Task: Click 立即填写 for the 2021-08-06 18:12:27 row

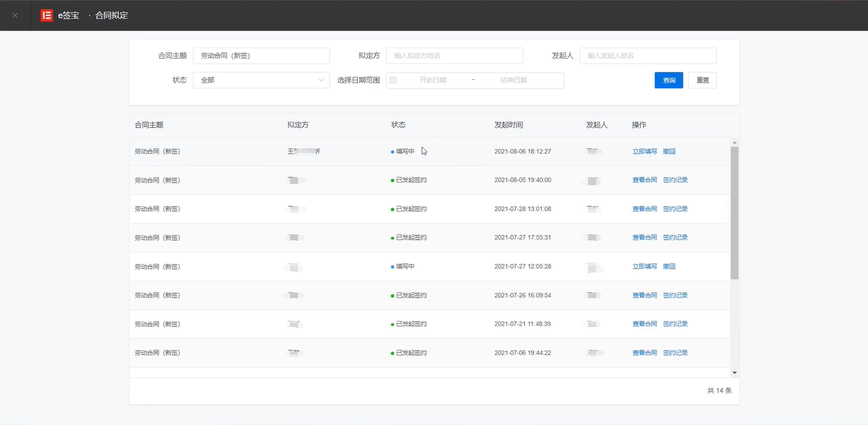Action: pyautogui.click(x=644, y=152)
